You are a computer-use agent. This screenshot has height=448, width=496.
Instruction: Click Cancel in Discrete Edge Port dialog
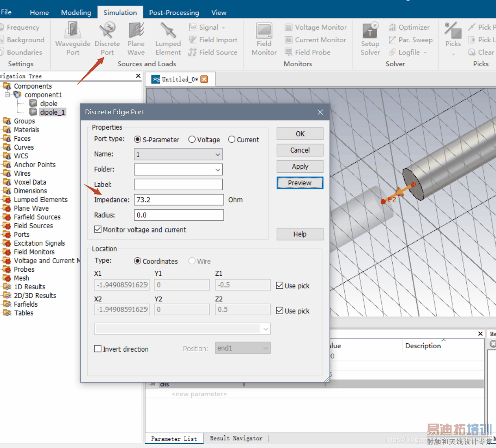pos(300,150)
